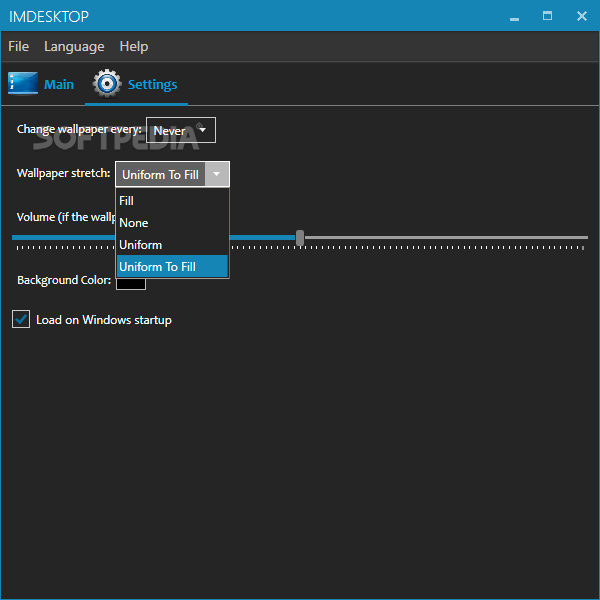600x600 pixels.
Task: Open the Language menu
Action: tap(74, 47)
